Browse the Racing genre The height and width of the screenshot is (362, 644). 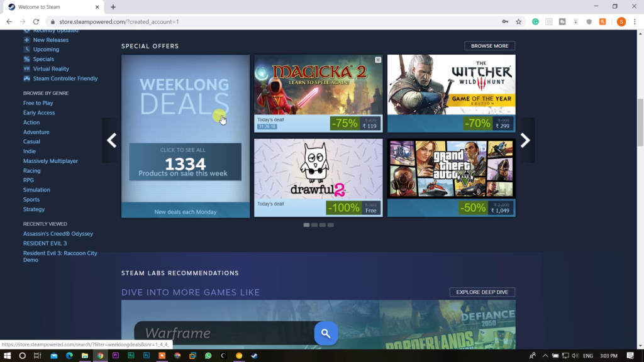[x=32, y=171]
